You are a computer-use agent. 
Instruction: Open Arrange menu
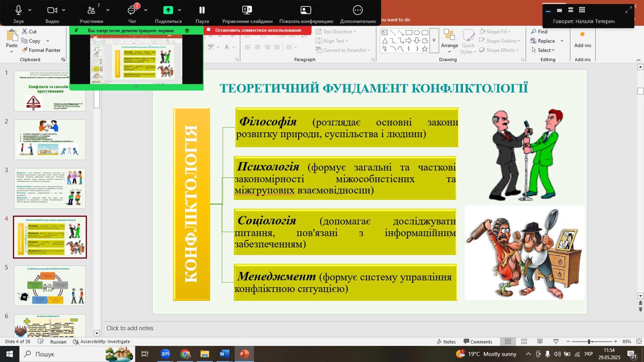[449, 40]
